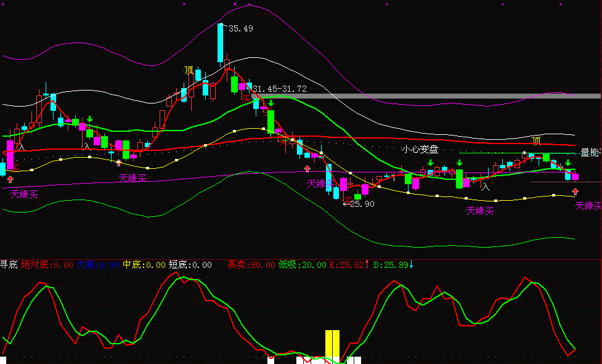Click the 中底:0.00 indicator value
This screenshot has height=364, width=602.
click(144, 265)
